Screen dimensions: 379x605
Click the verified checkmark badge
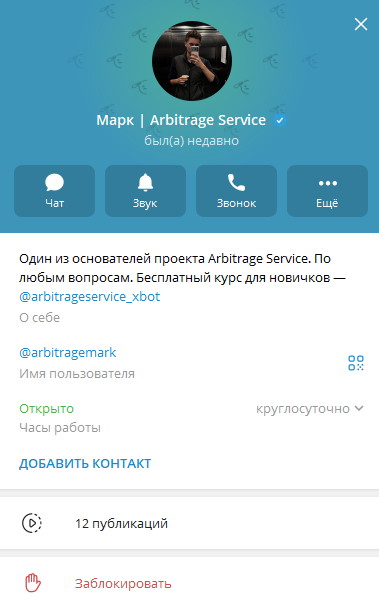tap(280, 120)
